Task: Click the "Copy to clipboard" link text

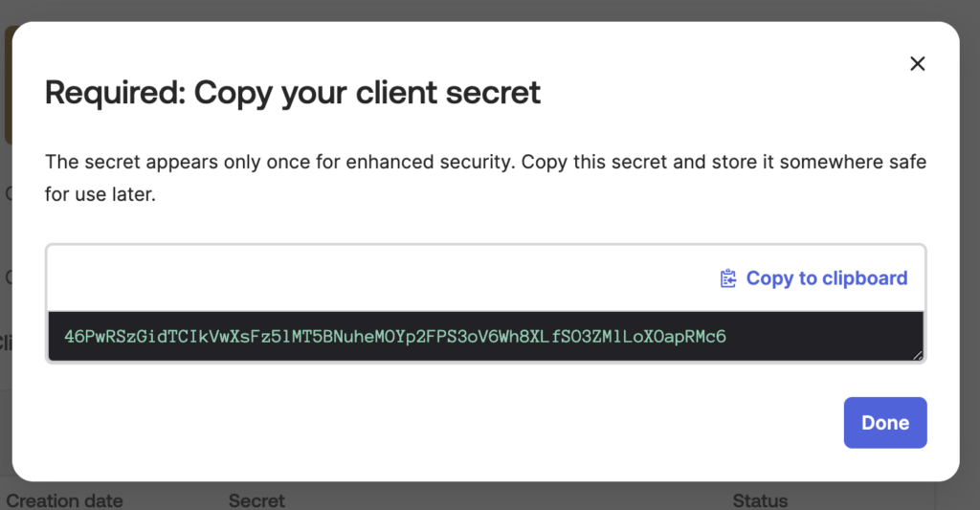Action: (x=827, y=278)
